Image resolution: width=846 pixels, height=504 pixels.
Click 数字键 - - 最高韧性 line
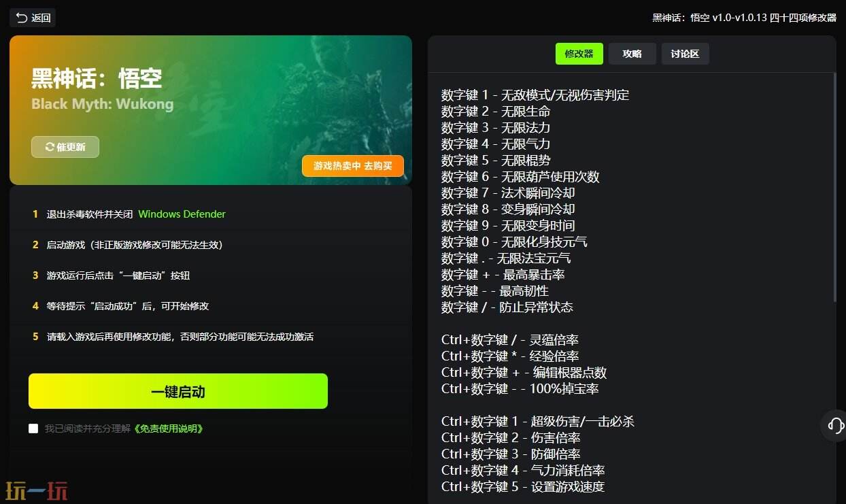[x=495, y=291]
